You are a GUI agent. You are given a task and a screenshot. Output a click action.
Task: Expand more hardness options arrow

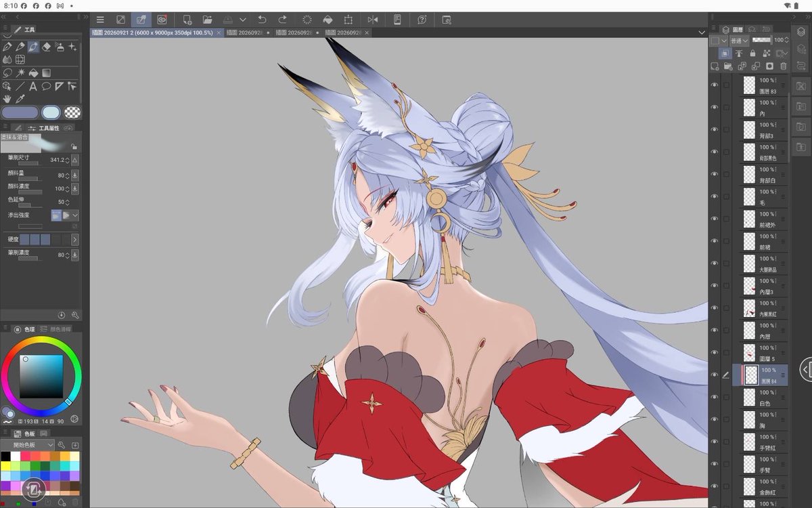pyautogui.click(x=75, y=240)
